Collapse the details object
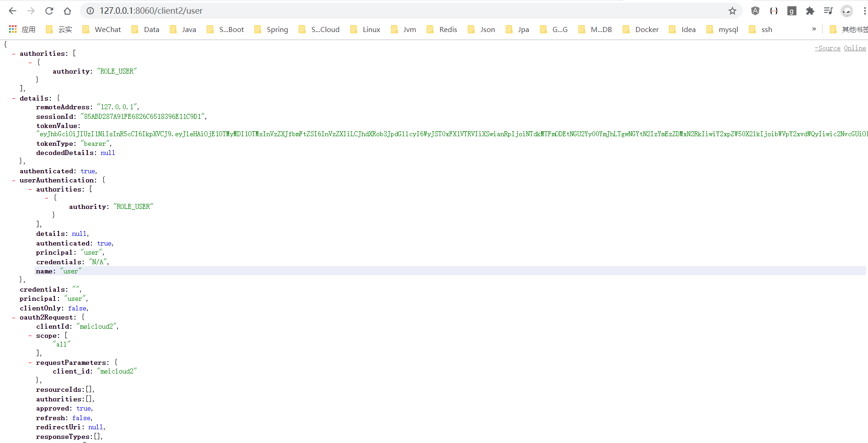 (x=14, y=98)
